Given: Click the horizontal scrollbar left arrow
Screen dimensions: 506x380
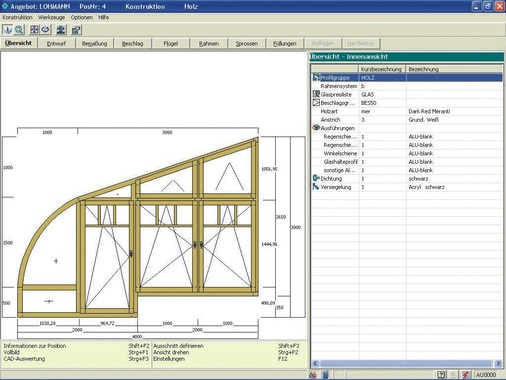Looking at the screenshot, I should tap(315, 363).
